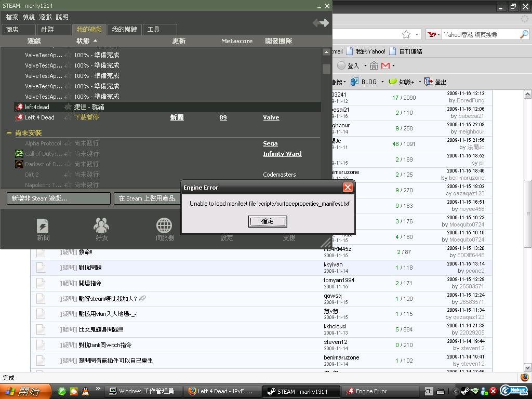Click the paperclip attachment icon on steam thread
Screen dimensions: 532x399
coord(142,299)
